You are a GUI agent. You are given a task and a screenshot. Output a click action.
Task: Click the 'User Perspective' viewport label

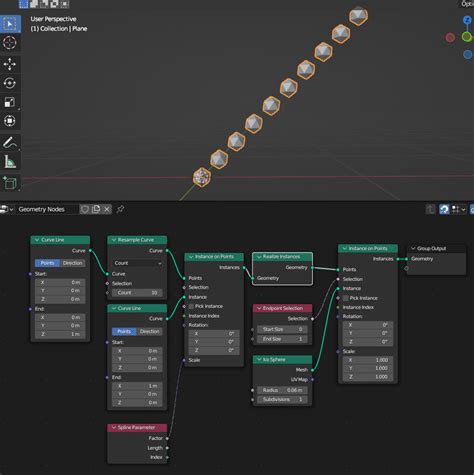pyautogui.click(x=53, y=19)
